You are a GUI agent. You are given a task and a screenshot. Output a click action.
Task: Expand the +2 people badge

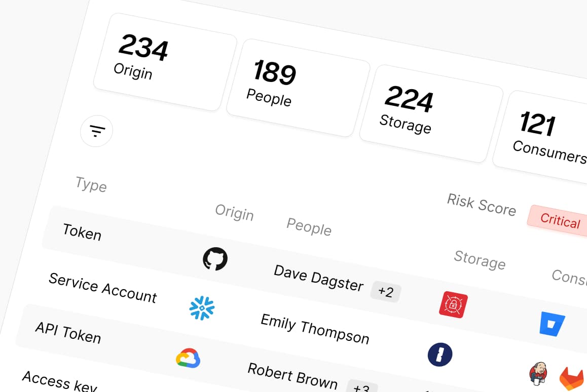(x=386, y=291)
